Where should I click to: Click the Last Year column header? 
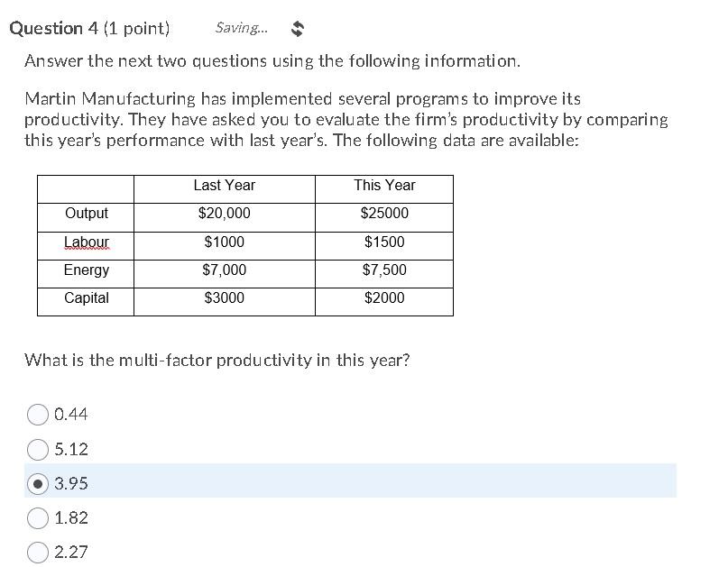click(x=224, y=186)
